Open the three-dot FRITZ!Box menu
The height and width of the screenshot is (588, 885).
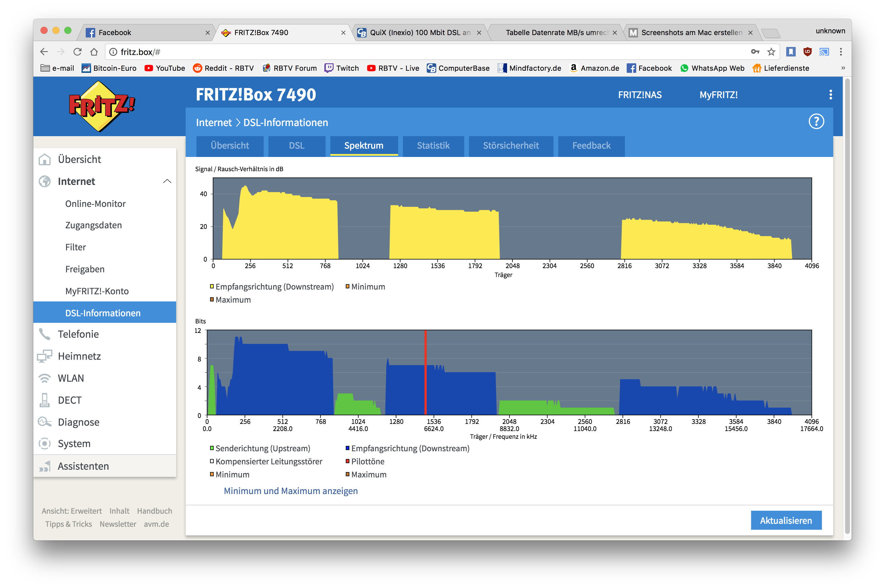coord(830,95)
